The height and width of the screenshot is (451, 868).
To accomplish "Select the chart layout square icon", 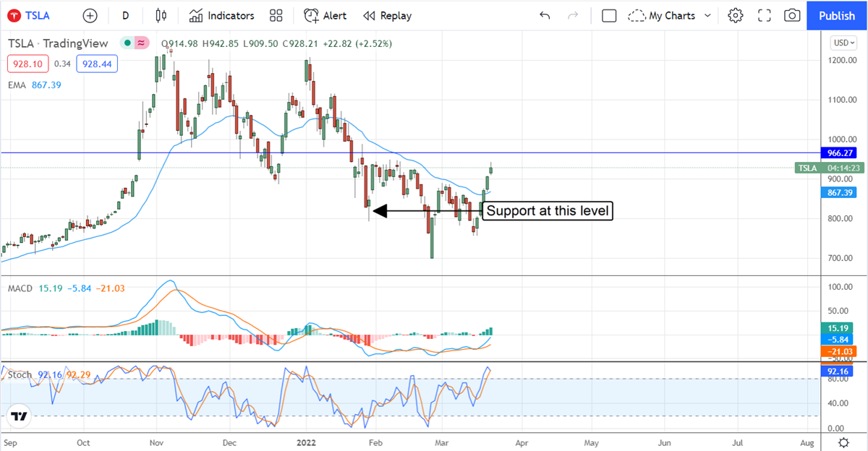I will point(609,15).
